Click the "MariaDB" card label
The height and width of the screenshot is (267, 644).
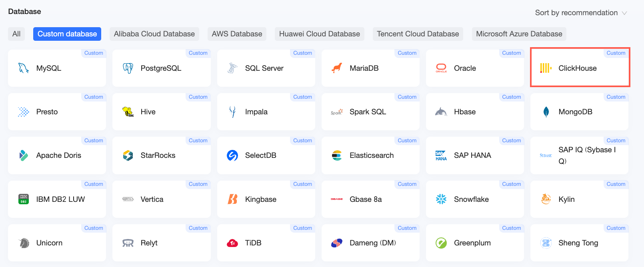point(364,68)
